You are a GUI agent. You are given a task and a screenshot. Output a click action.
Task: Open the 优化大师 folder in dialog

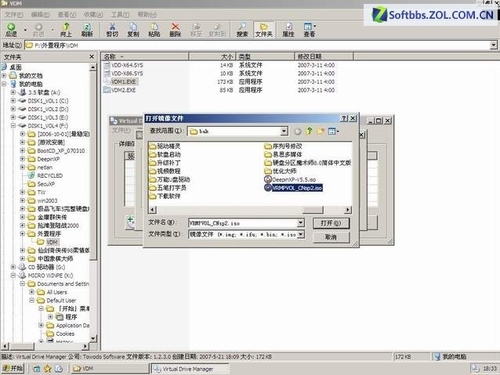pos(280,171)
